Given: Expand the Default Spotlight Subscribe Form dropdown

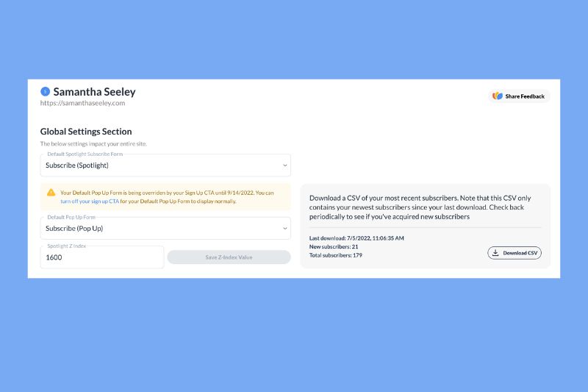Looking at the screenshot, I should click(165, 165).
